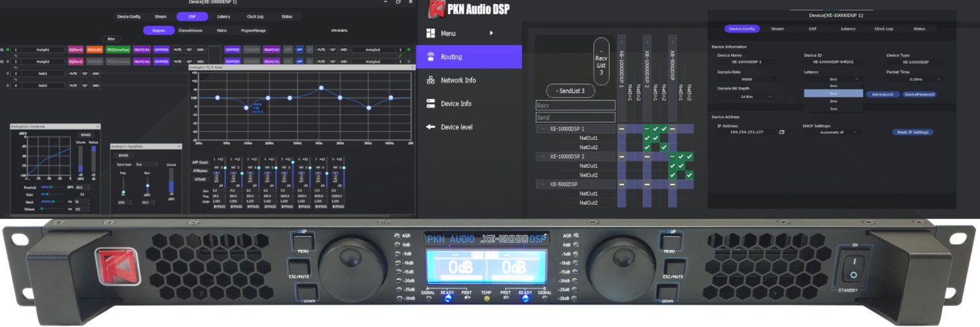This screenshot has width=980, height=327.
Task: Open the ChannelVolume sub-tab
Action: 190,30
